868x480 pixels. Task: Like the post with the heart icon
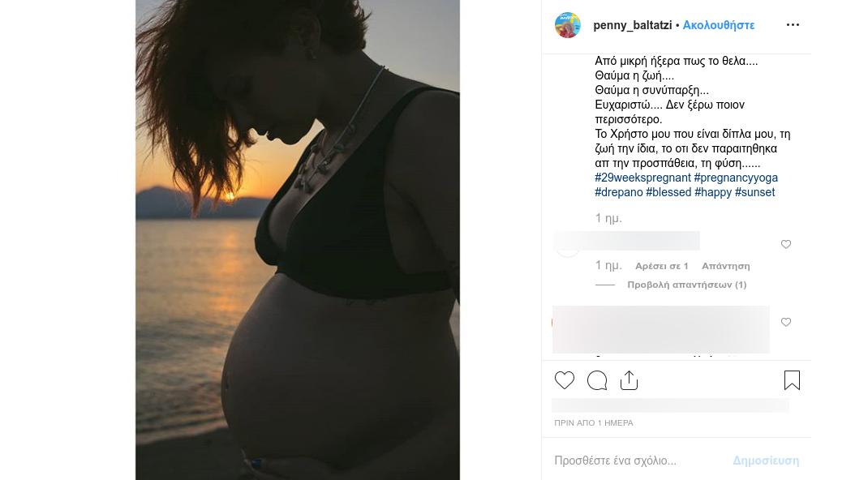[565, 380]
